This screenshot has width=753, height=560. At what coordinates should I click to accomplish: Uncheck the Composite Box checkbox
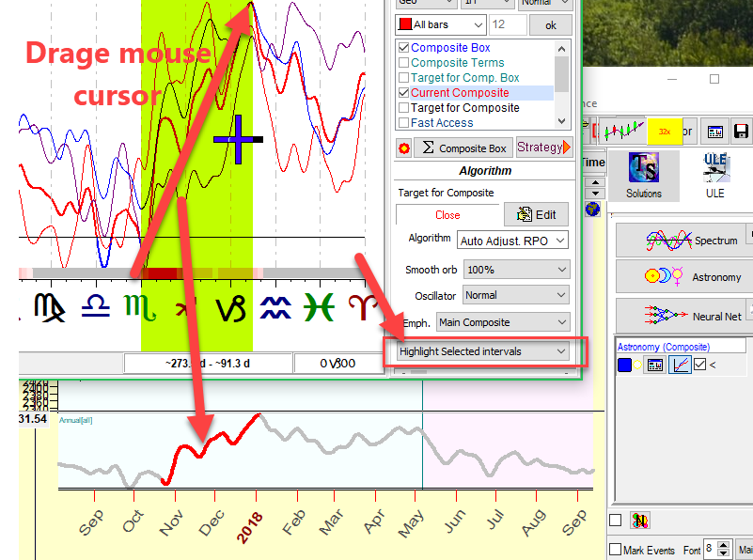[x=404, y=48]
